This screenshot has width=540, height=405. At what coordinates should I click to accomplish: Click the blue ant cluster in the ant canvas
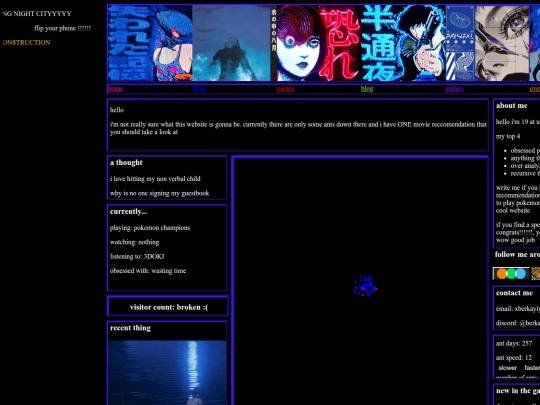(x=365, y=286)
